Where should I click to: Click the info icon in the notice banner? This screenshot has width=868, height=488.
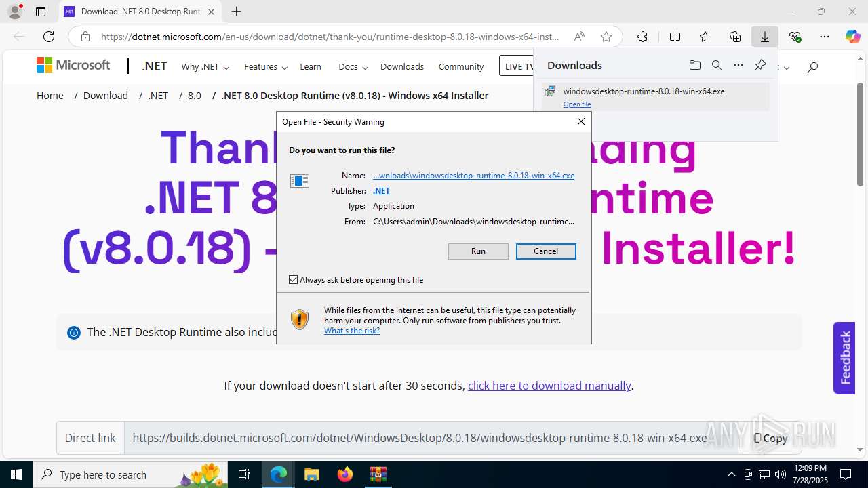pos(74,332)
